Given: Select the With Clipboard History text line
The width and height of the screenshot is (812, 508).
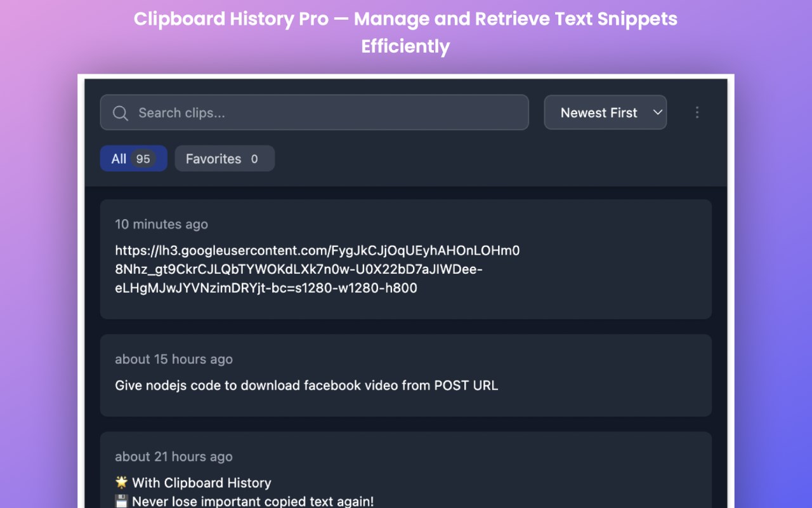Looking at the screenshot, I should click(202, 483).
